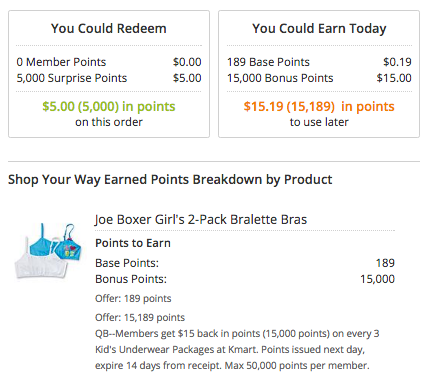Viewport: 428px width, 374px height.
Task: Click the 'on this order' text
Action: (x=109, y=122)
